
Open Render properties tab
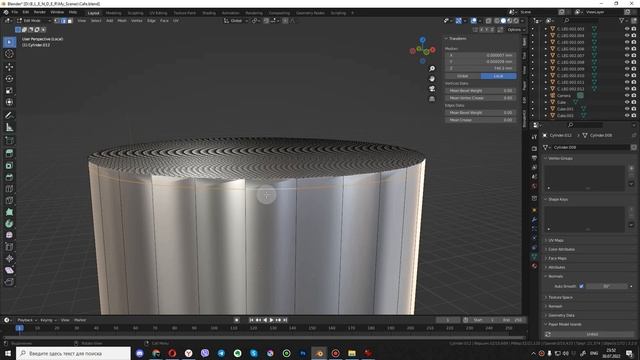click(534, 148)
